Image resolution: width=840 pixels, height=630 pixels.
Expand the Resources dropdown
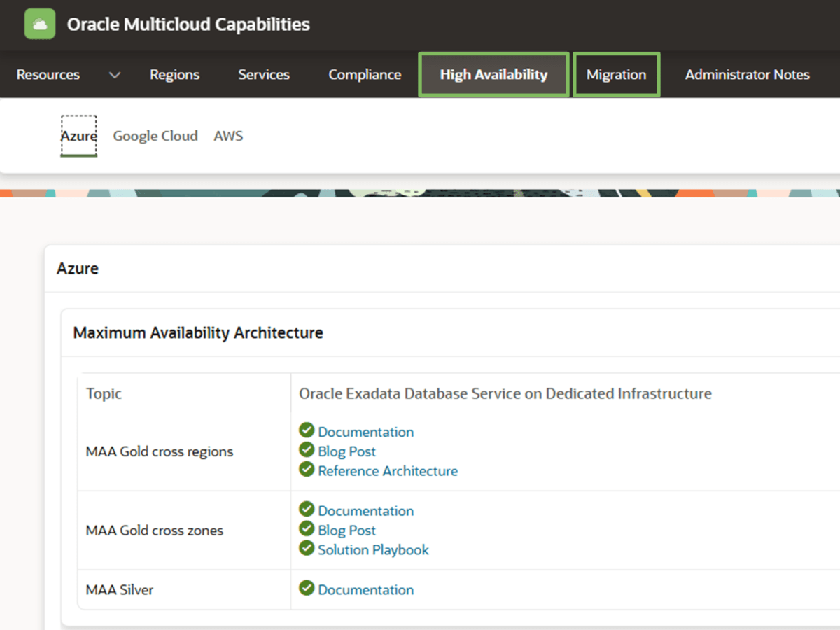coord(114,74)
